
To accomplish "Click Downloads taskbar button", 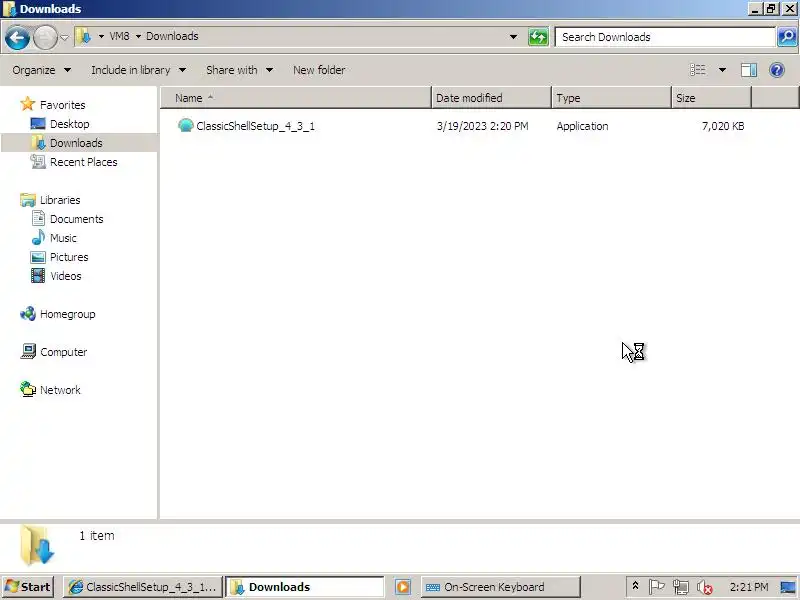I will [305, 587].
